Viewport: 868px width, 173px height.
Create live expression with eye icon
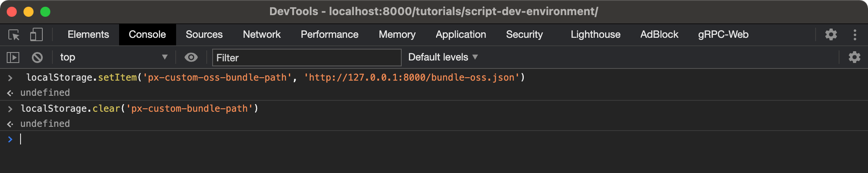191,58
